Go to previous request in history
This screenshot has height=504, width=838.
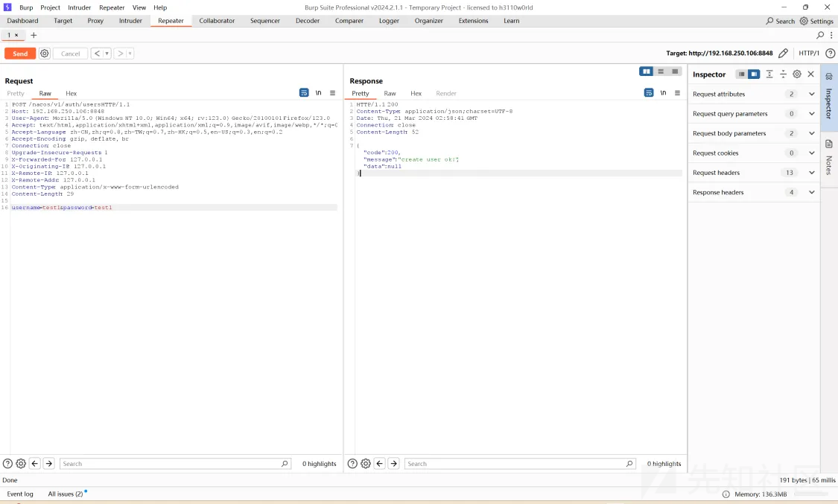click(97, 54)
